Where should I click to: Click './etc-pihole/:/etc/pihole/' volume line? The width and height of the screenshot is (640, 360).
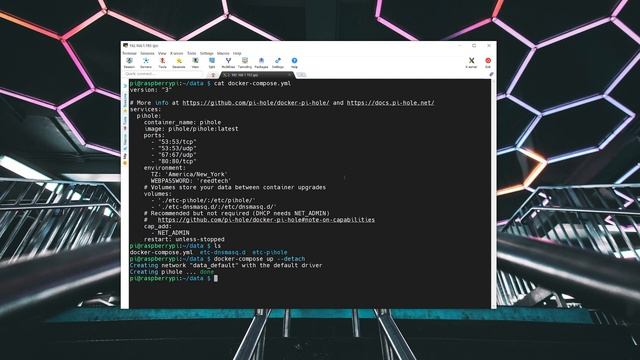(x=207, y=200)
